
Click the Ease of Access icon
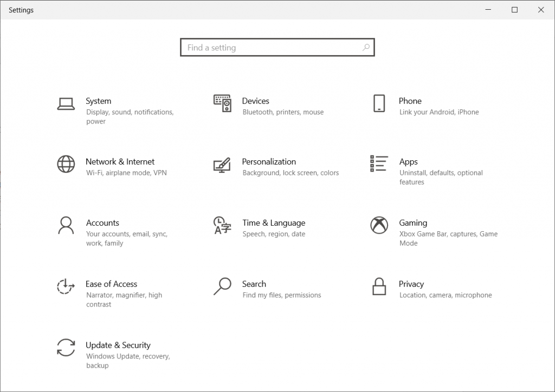[x=66, y=286]
